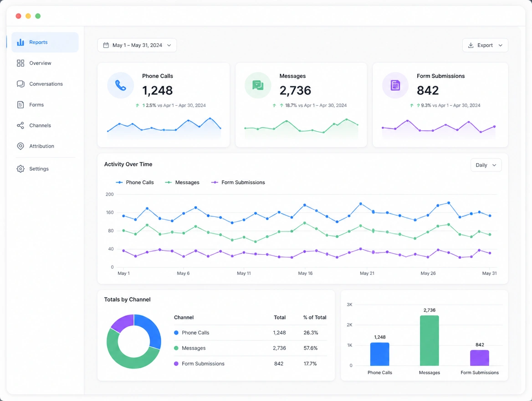Click the 26.3% table cell

pyautogui.click(x=311, y=333)
